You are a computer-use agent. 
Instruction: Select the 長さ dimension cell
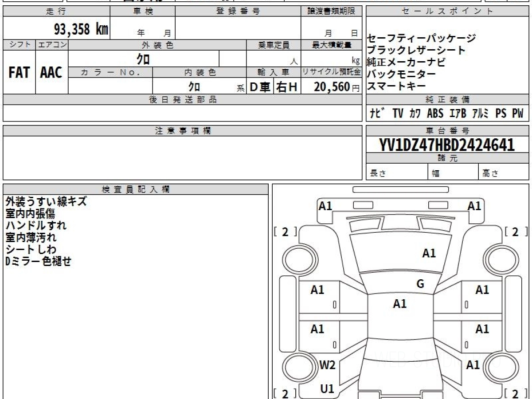tap(397, 172)
